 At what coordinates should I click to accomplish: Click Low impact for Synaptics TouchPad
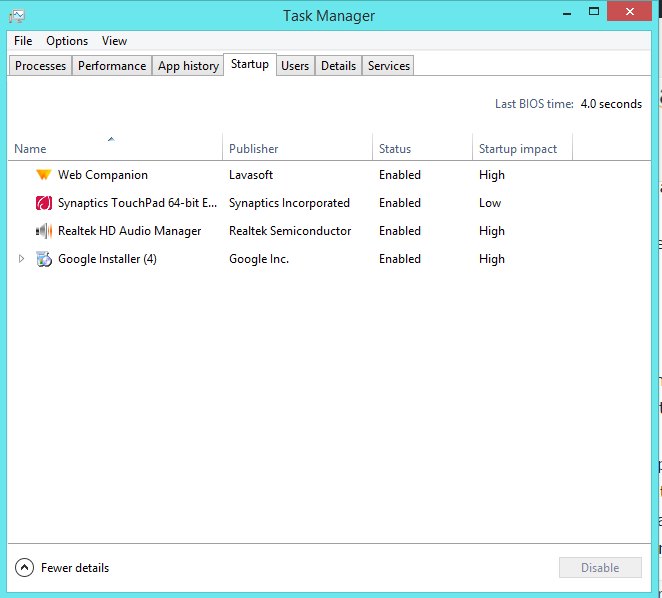pyautogui.click(x=490, y=203)
